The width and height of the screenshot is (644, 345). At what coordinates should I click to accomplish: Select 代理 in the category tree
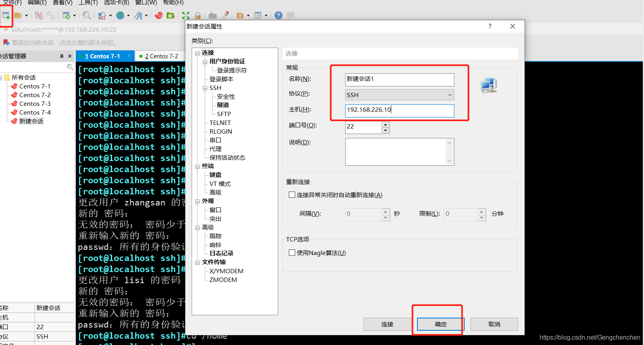pos(215,149)
